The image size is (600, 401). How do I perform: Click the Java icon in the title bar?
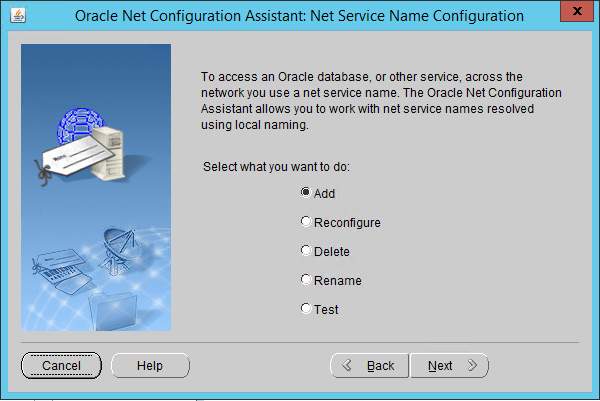click(18, 16)
